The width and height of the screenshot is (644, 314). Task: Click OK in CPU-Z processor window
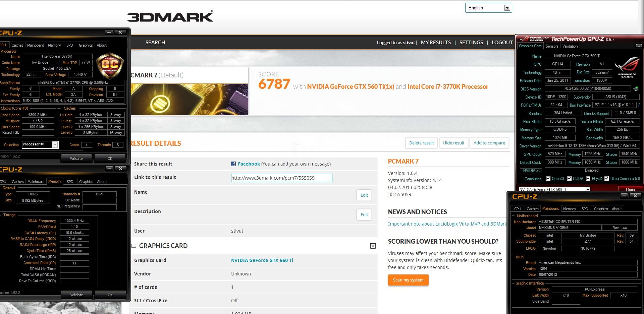click(x=110, y=159)
